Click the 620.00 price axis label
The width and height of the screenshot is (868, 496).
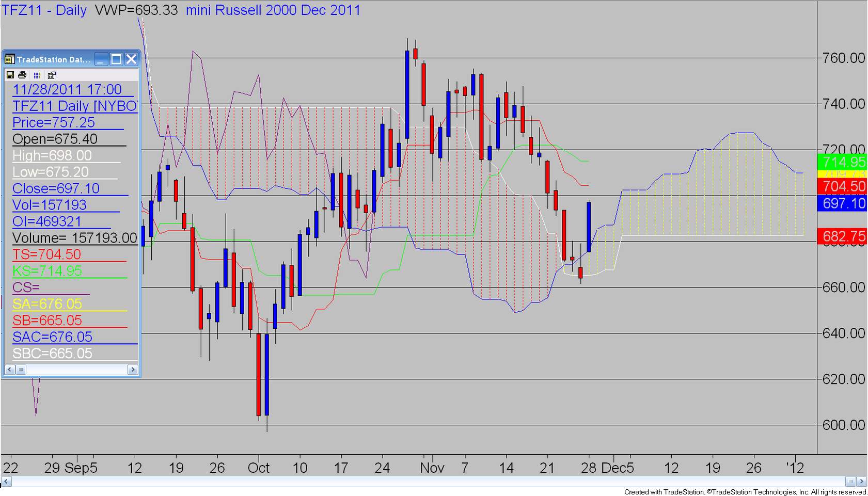(844, 379)
